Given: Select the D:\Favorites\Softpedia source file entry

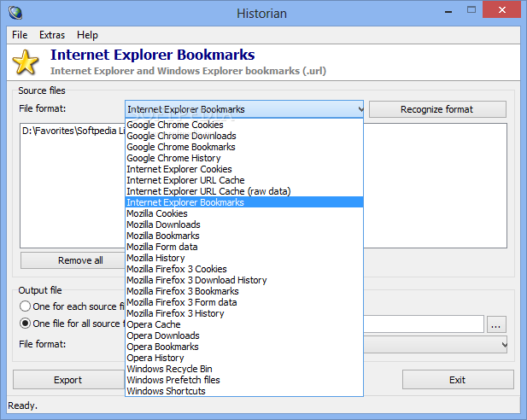Looking at the screenshot, I should (x=74, y=131).
